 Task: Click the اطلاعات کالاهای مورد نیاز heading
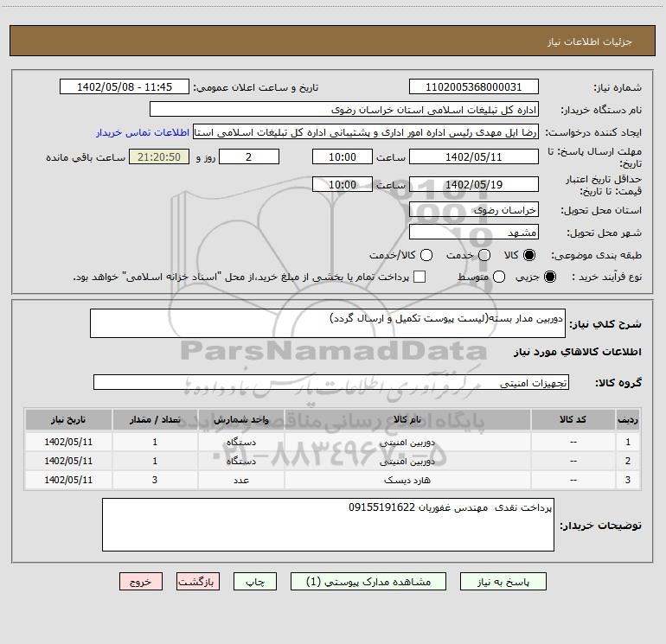577,352
